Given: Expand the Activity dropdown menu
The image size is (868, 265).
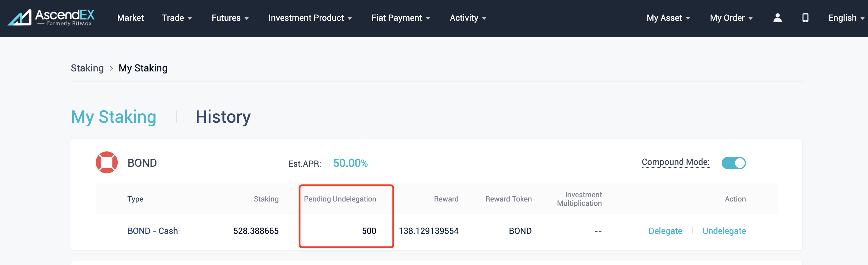Looking at the screenshot, I should [468, 18].
